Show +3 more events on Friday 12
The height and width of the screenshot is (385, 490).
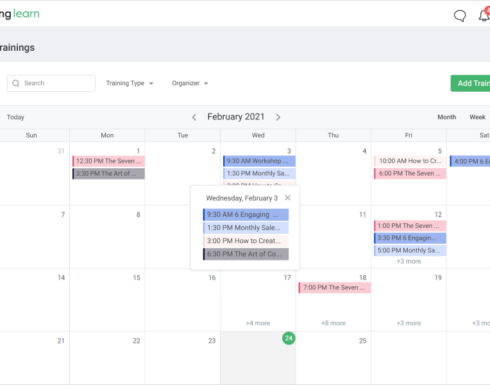coord(409,261)
